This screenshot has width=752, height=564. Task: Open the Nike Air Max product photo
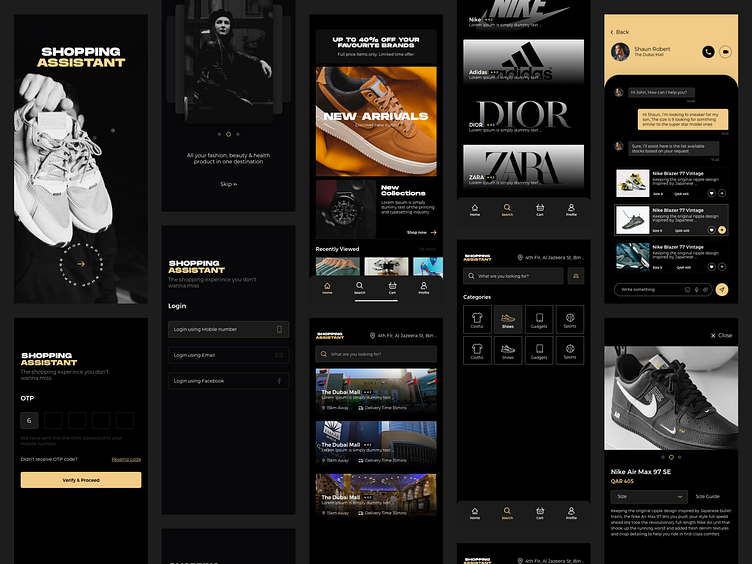pos(671,398)
